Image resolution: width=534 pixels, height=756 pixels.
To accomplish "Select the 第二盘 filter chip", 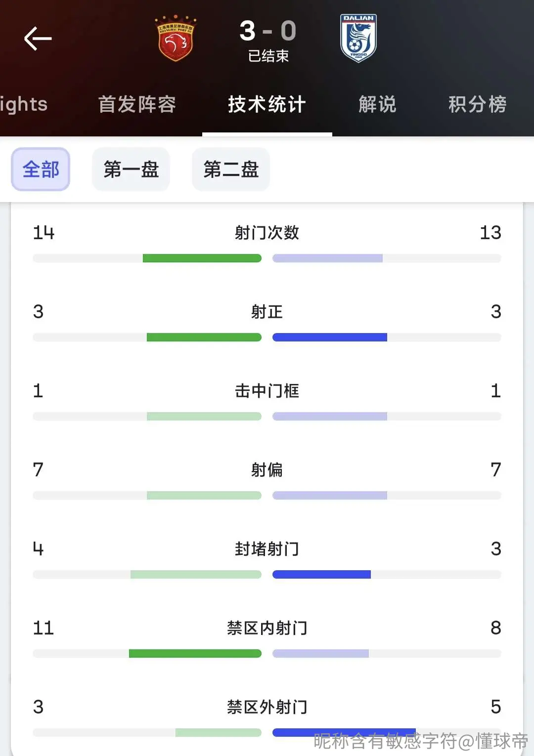I will pos(231,169).
